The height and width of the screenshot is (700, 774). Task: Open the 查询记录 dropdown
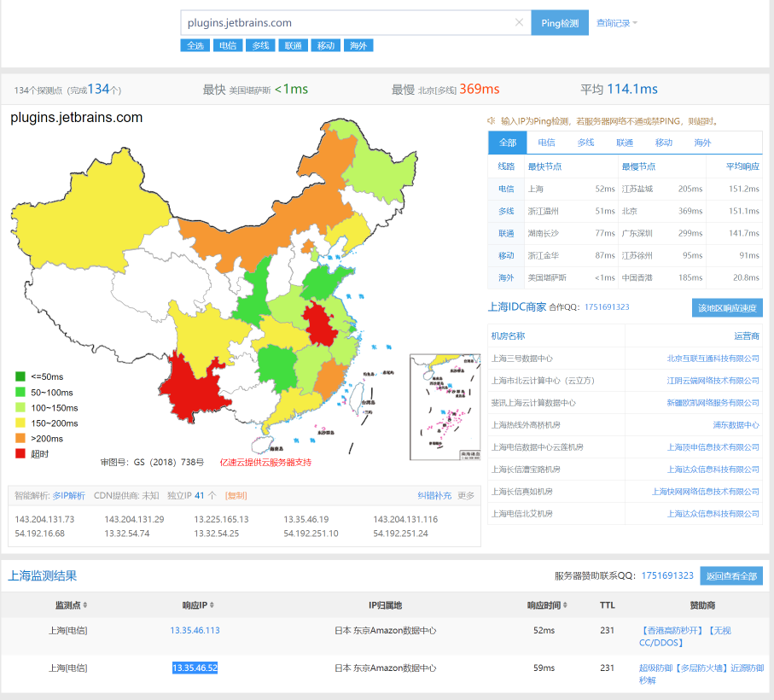click(616, 23)
